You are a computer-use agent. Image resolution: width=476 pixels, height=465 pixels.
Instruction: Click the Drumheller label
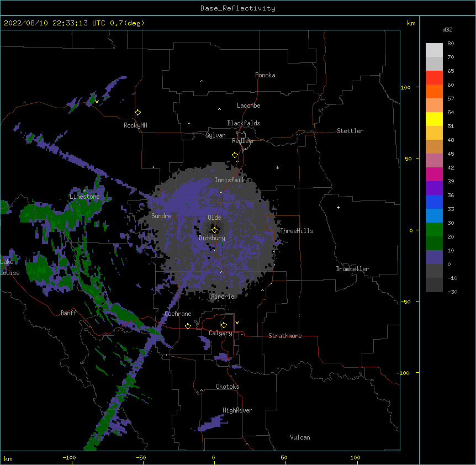(x=352, y=269)
